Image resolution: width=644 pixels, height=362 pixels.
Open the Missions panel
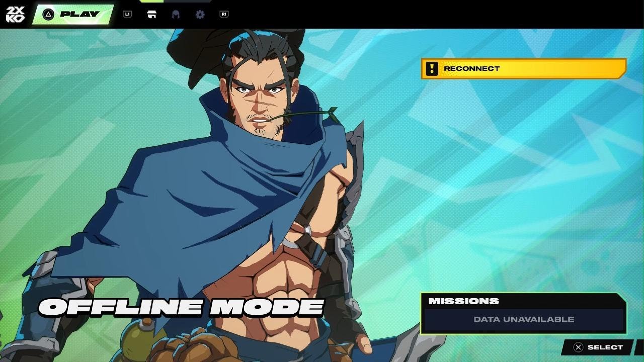point(524,313)
